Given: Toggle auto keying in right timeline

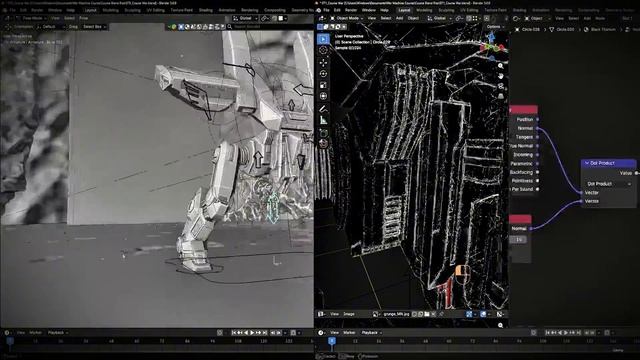Looking at the screenshot, I should [533, 333].
